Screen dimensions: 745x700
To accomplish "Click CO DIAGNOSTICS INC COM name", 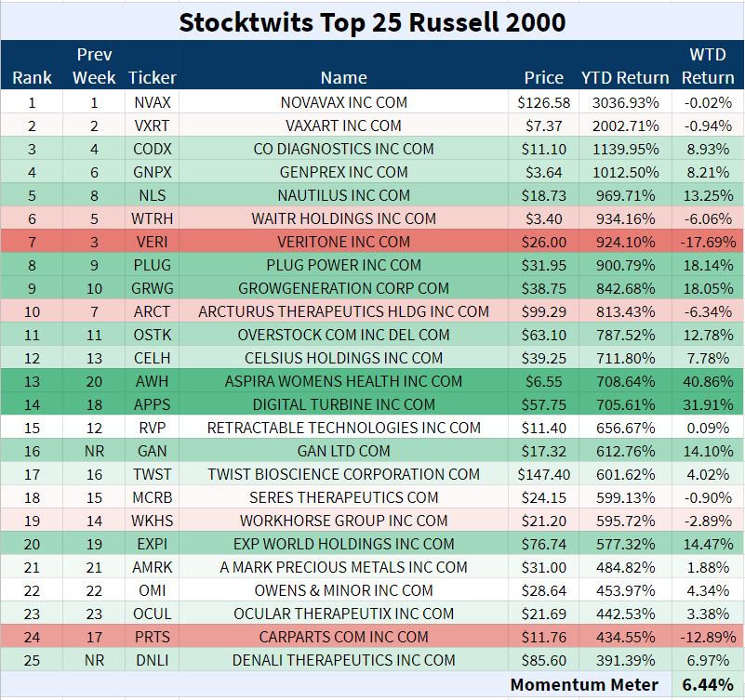I will point(343,149).
